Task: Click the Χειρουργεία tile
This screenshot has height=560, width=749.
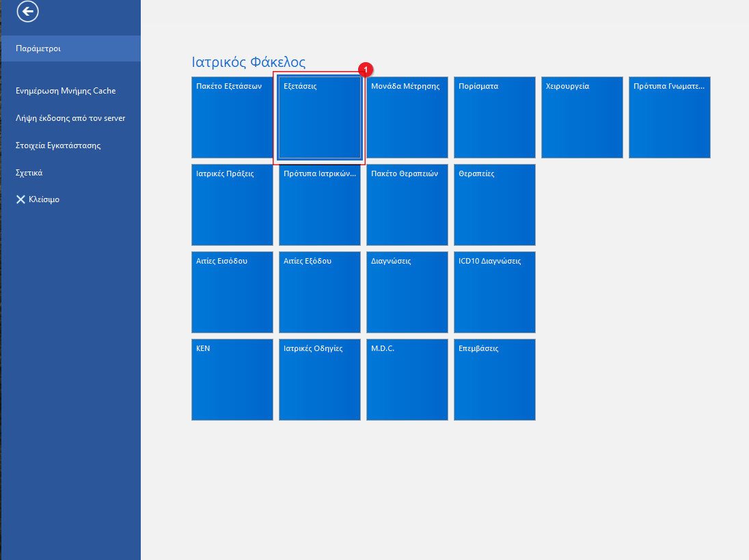Action: click(x=582, y=117)
